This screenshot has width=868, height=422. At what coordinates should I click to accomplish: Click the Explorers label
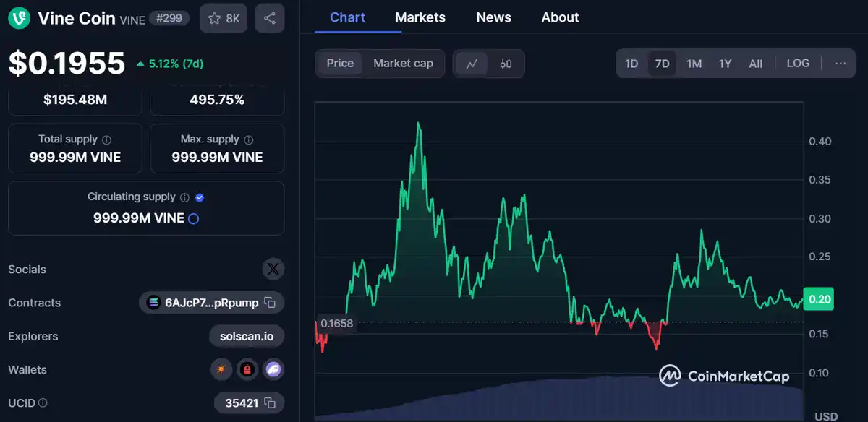[33, 336]
